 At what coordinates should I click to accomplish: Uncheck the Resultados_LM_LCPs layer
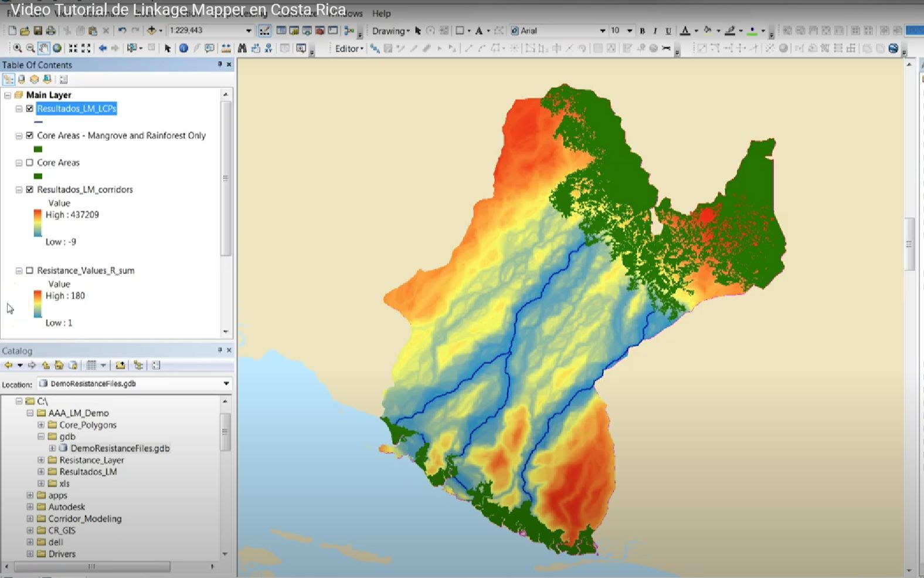[30, 109]
